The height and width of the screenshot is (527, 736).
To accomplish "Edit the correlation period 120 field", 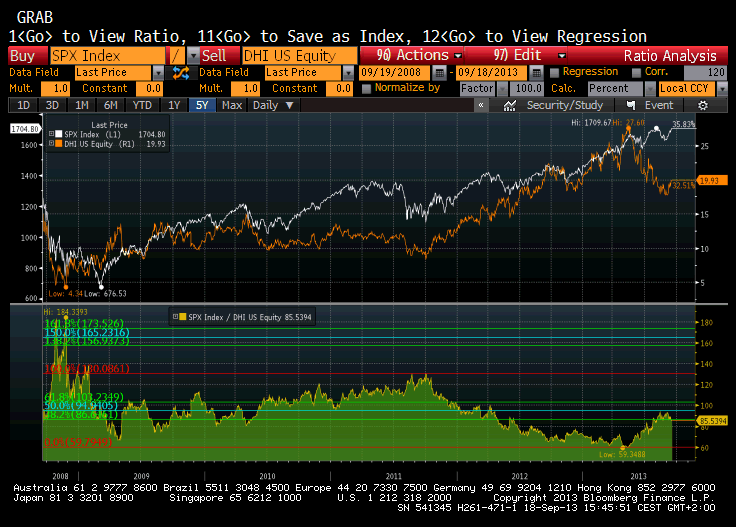I will (705, 73).
